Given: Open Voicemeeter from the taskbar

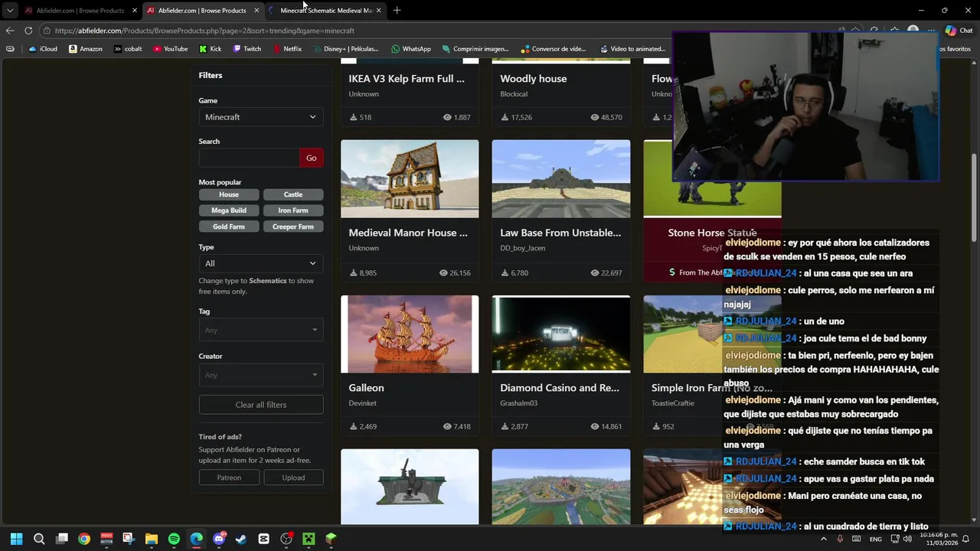Looking at the screenshot, I should [x=106, y=539].
